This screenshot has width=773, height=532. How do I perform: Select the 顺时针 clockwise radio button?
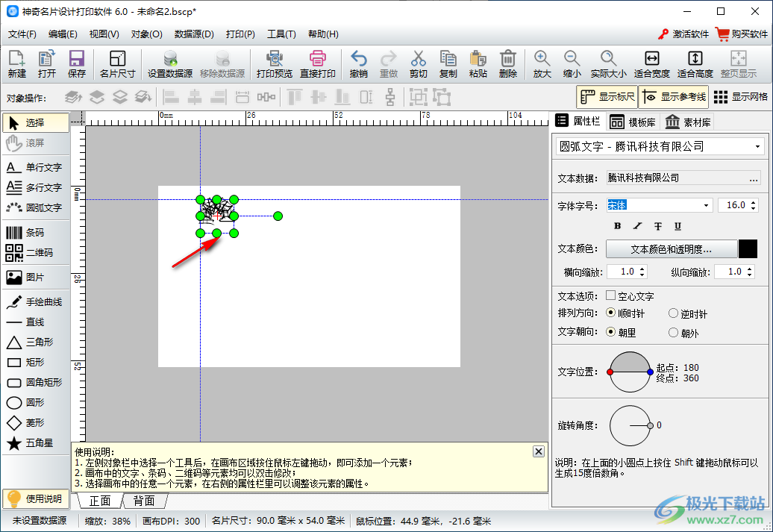coord(610,313)
